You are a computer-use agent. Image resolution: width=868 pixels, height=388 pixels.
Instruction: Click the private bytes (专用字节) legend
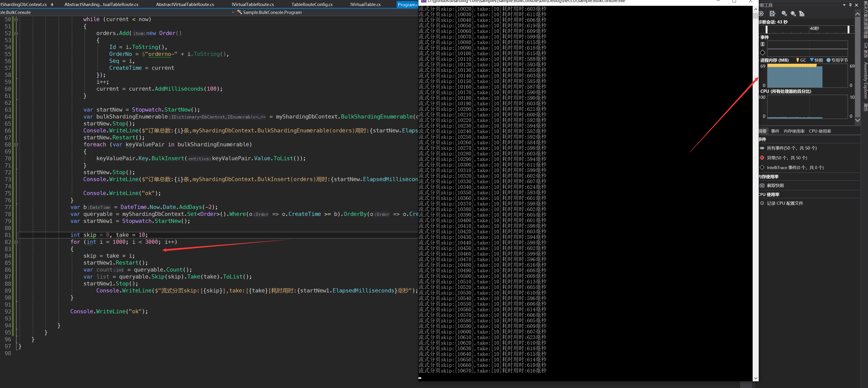point(837,60)
